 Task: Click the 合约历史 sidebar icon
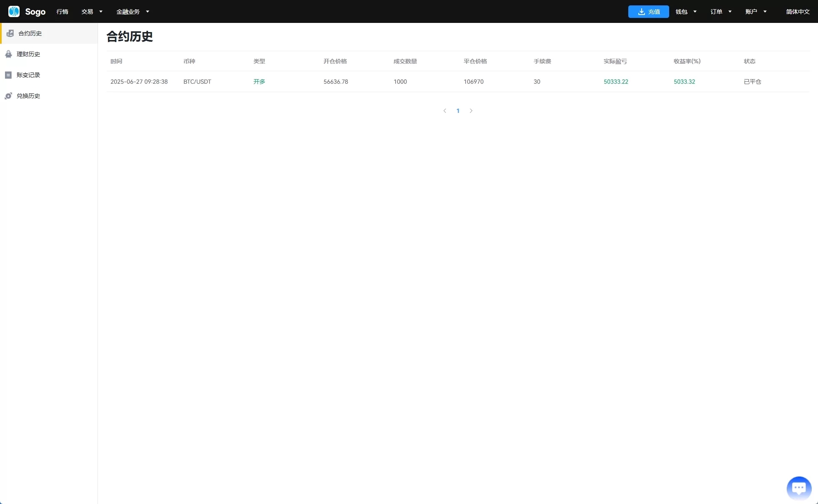(x=10, y=33)
